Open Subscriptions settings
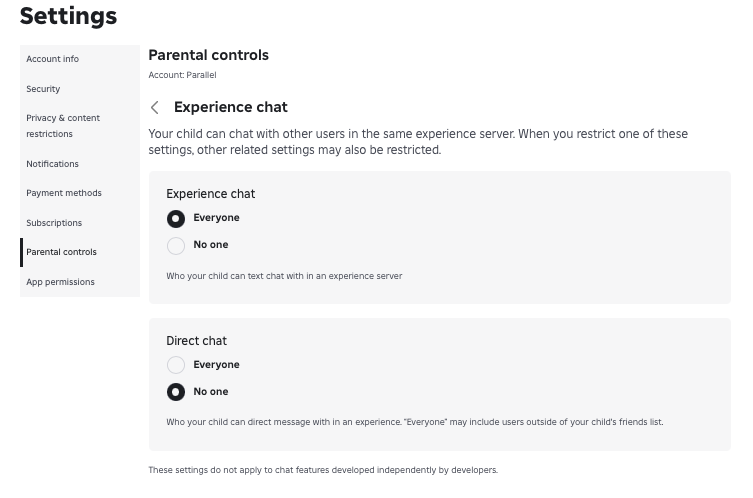 point(54,223)
